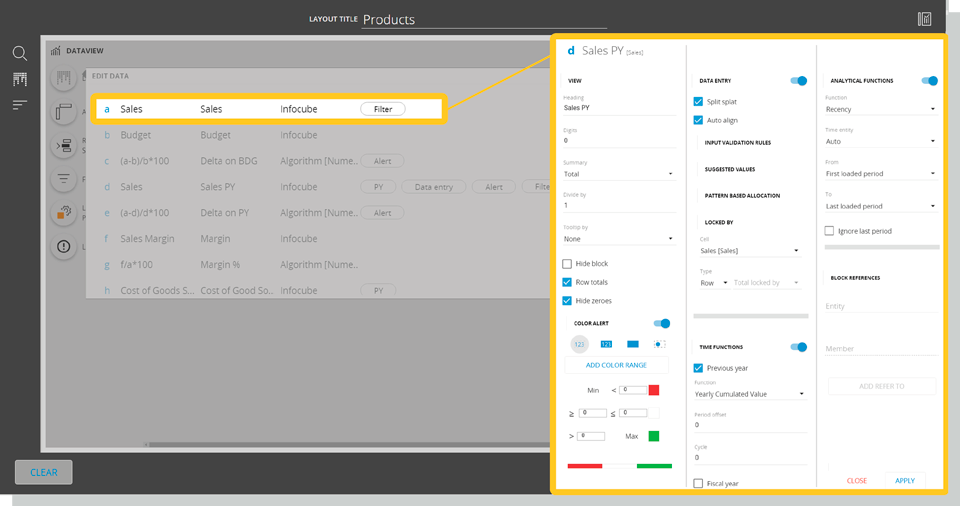
Task: Select the gear with orange square icon
Action: 64,213
